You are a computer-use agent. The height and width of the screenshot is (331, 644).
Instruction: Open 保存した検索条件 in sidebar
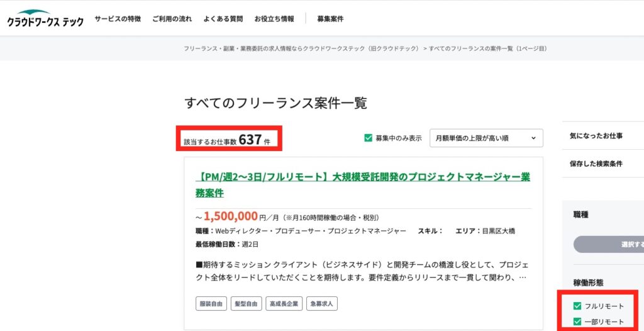point(596,164)
